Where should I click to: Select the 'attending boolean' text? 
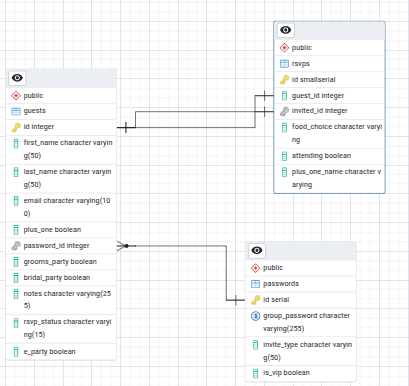(321, 156)
